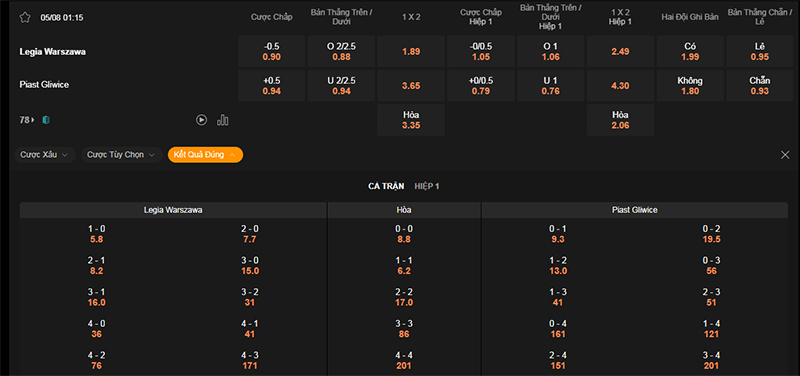Close the correct score panel X
This screenshot has height=376, width=800.
click(x=785, y=155)
